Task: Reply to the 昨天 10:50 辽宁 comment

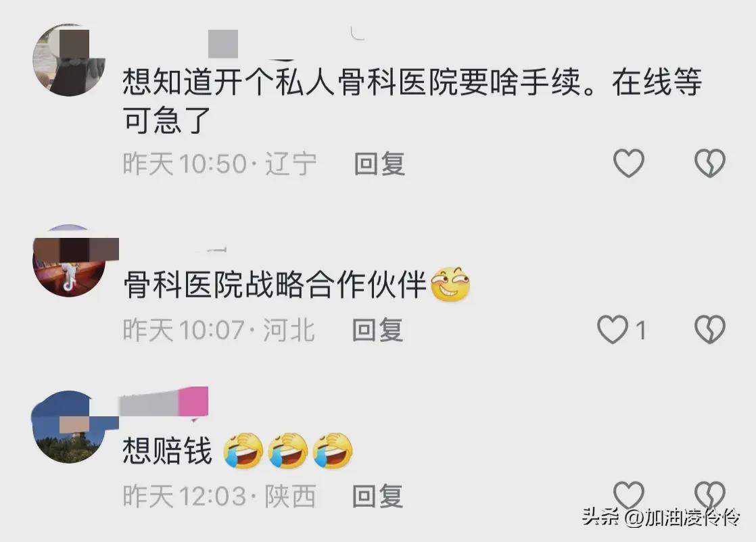Action: tap(379, 164)
